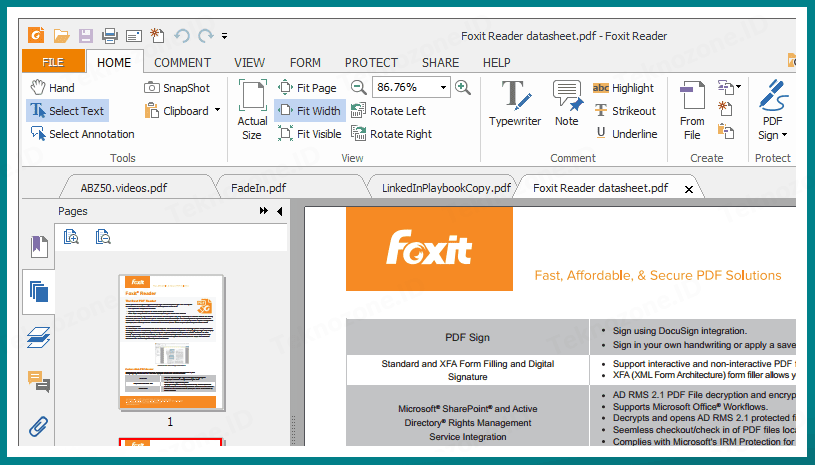Open the create-from-scanner dropdown icon

(x=729, y=87)
